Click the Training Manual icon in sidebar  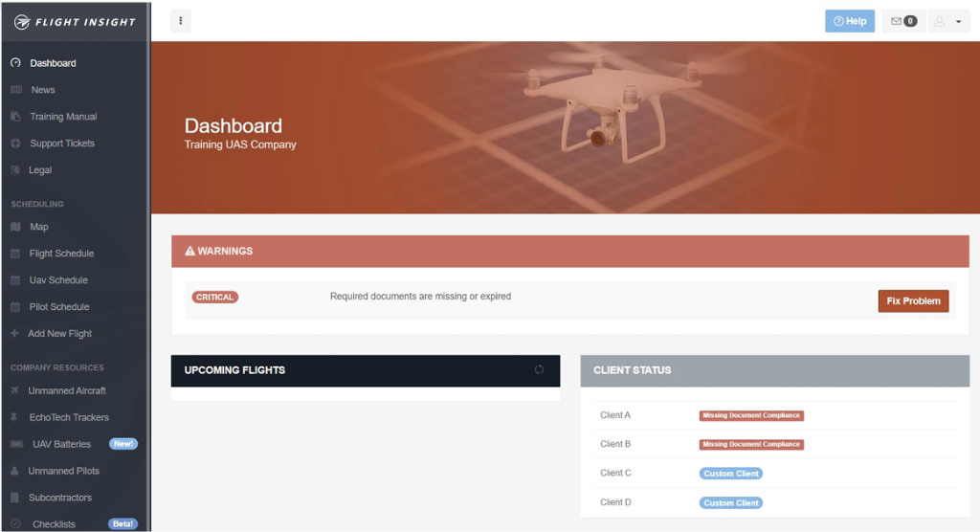point(15,117)
